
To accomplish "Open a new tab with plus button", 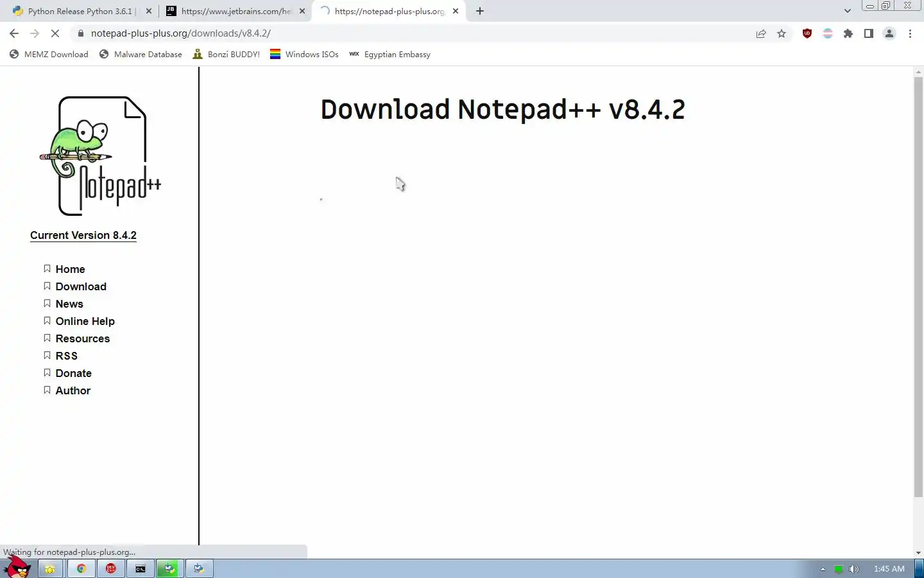I will pyautogui.click(x=480, y=11).
